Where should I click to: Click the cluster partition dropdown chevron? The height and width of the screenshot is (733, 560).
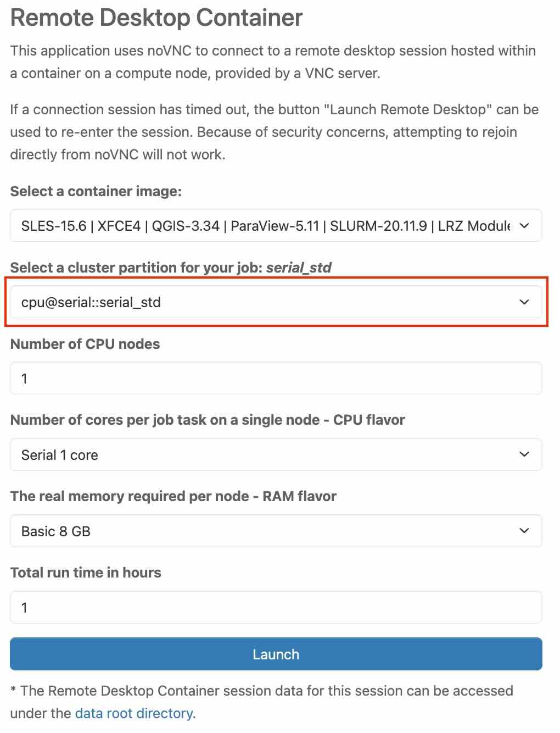524,302
